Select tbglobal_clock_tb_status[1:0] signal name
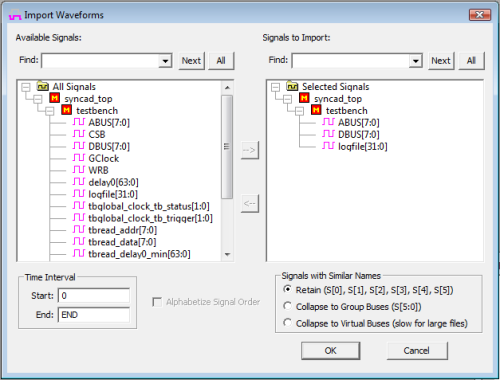Viewport: 500px width, 380px height. click(x=149, y=206)
